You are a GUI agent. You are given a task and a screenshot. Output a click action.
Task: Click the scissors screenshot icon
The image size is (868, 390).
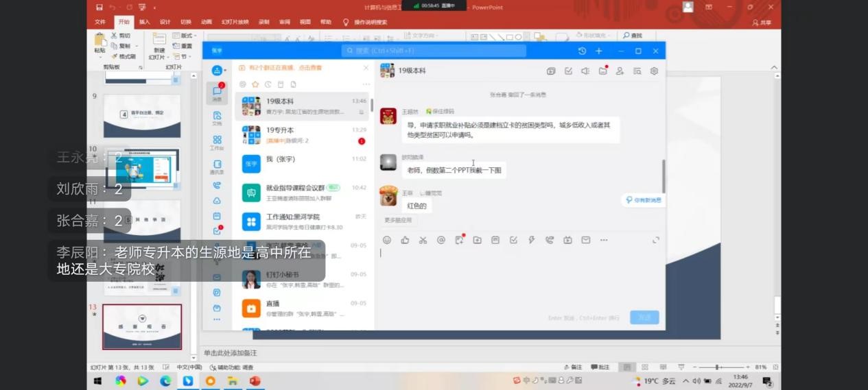coord(423,240)
